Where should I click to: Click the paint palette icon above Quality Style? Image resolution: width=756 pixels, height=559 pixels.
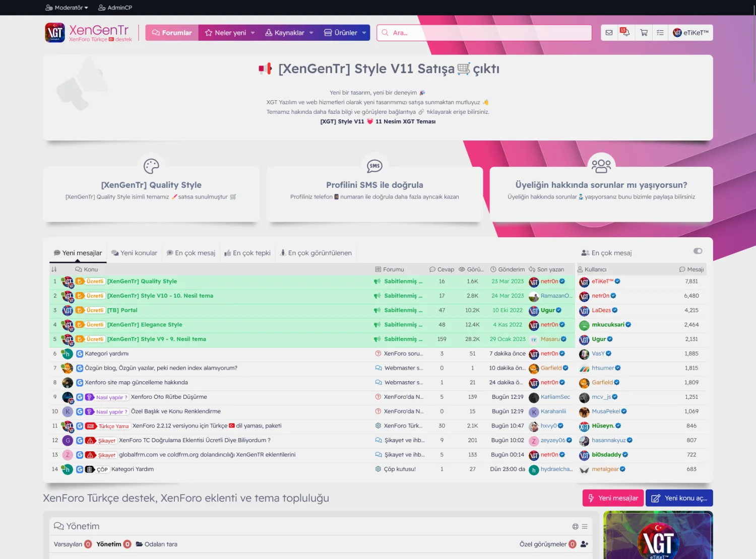click(151, 166)
